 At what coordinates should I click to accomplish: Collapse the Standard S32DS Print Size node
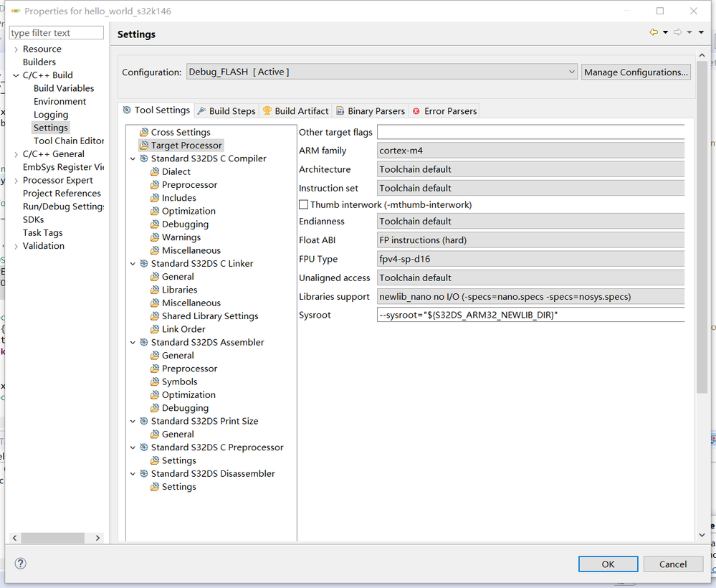(133, 422)
